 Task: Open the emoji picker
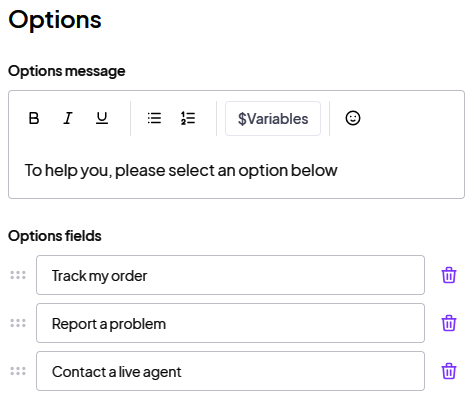353,118
